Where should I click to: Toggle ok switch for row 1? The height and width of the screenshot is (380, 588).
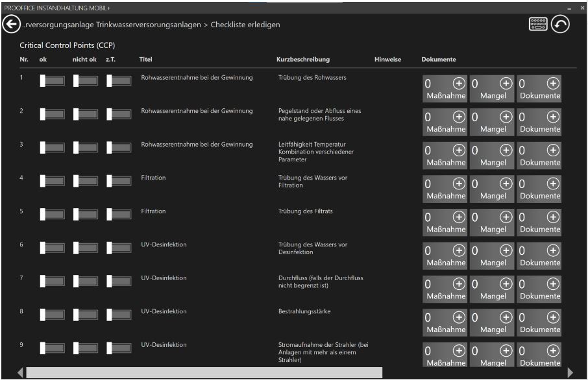pos(52,81)
